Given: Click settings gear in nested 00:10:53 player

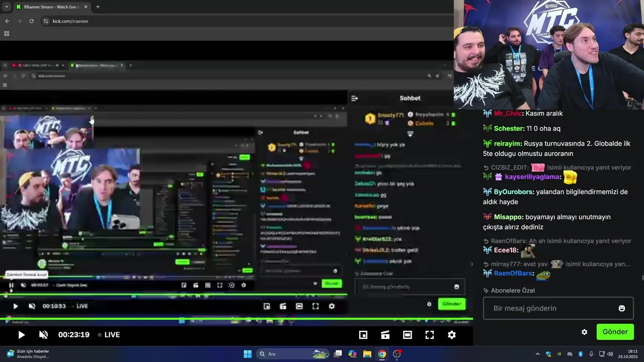Looking at the screenshot, I should coord(332,306).
